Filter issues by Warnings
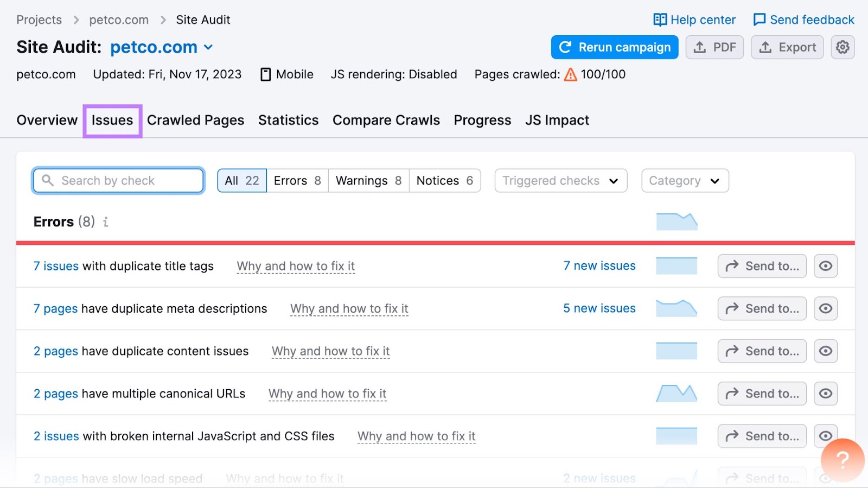The width and height of the screenshot is (868, 488). (368, 181)
